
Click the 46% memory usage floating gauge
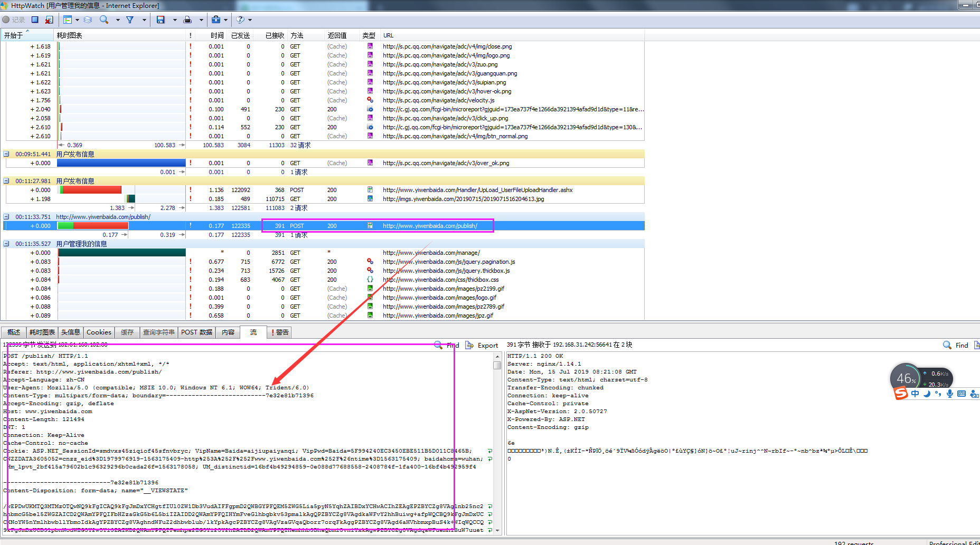pos(906,378)
